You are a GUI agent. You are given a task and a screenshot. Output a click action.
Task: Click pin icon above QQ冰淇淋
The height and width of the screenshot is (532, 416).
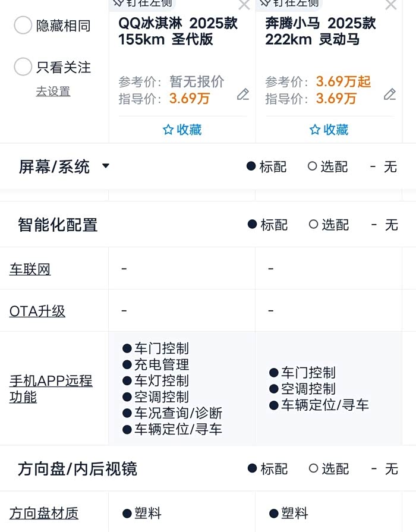[118, 2]
